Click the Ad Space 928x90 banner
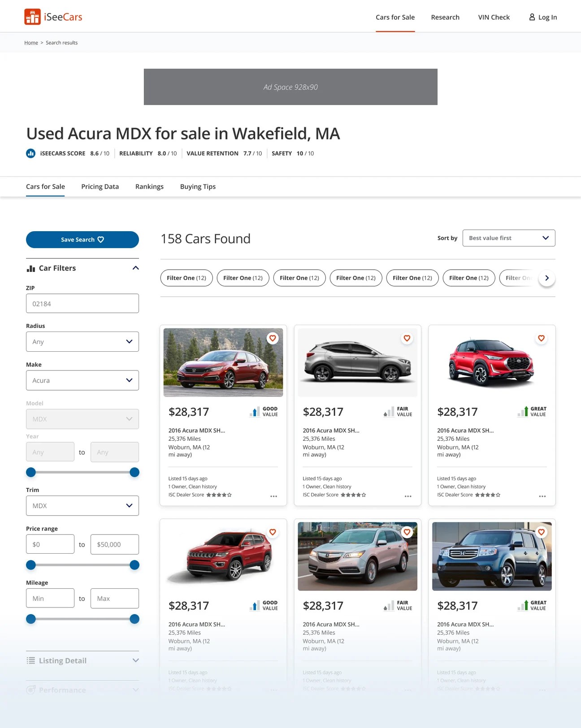The width and height of the screenshot is (581, 728). pos(290,87)
